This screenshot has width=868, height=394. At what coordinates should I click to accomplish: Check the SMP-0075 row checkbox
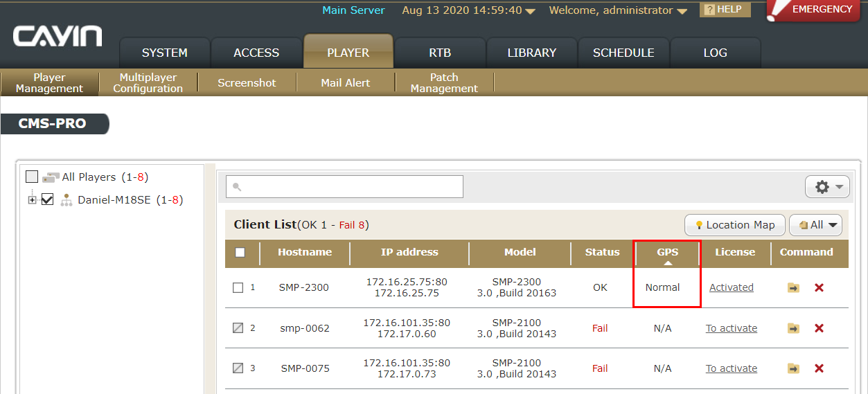click(x=238, y=368)
